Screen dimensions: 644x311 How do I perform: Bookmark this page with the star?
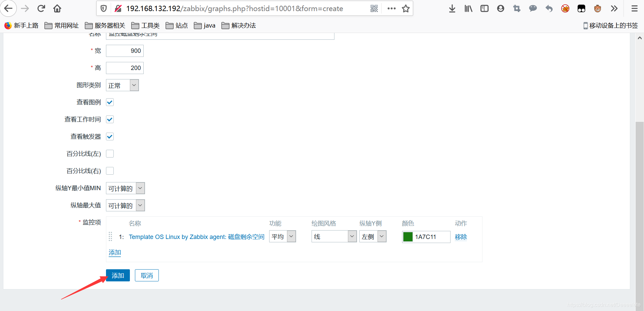coord(406,8)
